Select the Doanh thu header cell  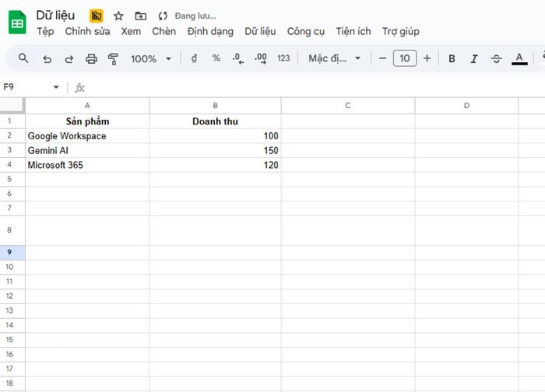point(215,121)
